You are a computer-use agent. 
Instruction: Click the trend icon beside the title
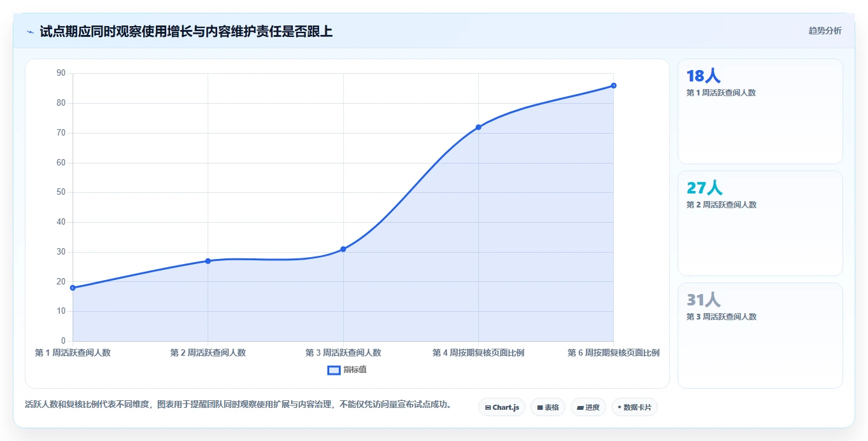pos(30,32)
